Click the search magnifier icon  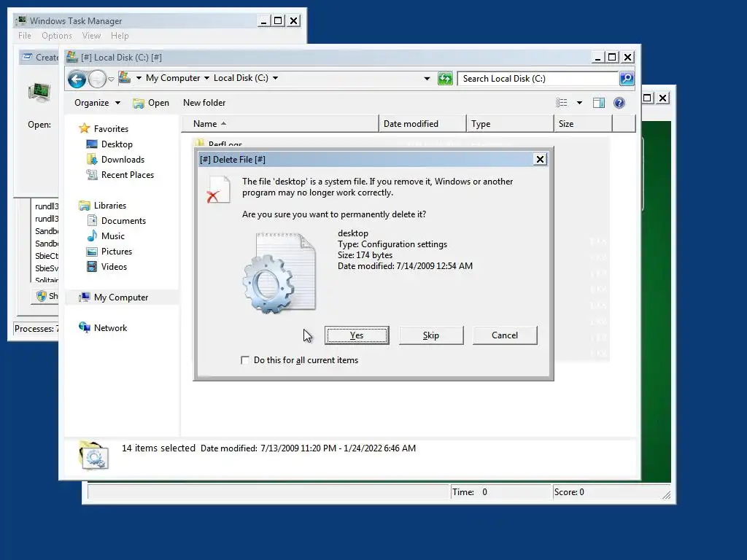pos(627,79)
